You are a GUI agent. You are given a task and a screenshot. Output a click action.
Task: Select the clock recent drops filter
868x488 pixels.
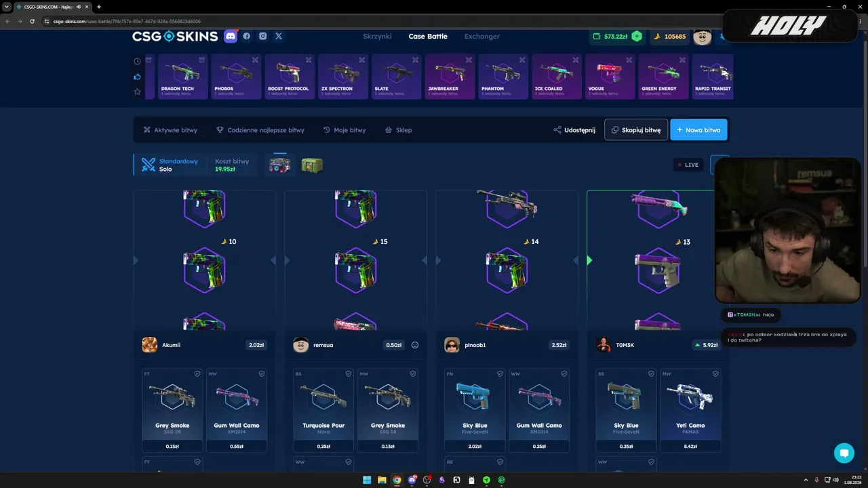tap(138, 61)
